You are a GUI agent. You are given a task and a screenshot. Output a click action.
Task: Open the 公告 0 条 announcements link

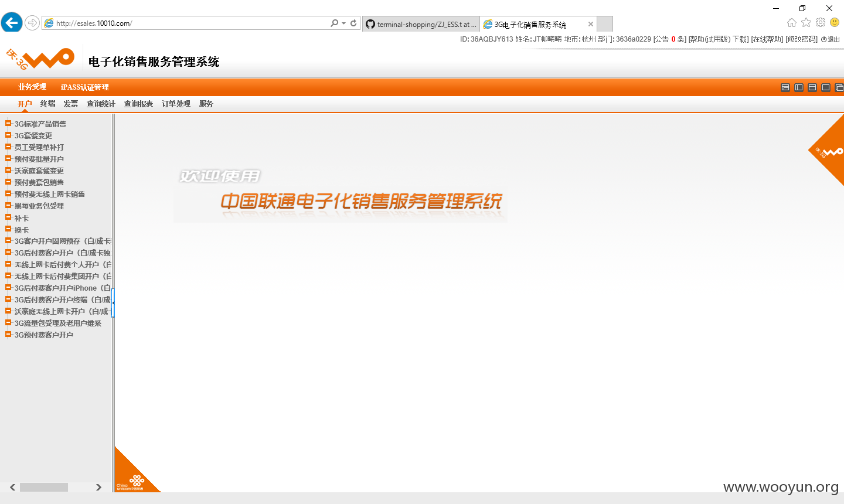click(x=669, y=39)
